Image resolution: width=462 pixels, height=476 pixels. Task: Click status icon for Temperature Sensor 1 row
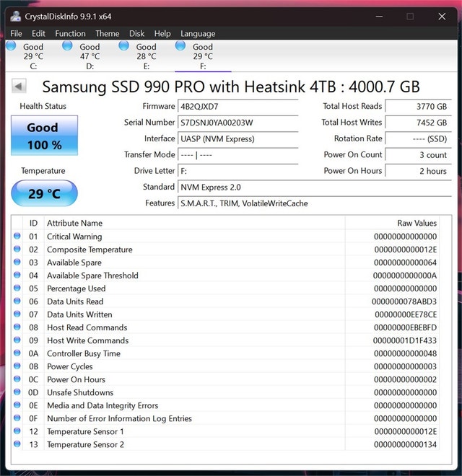[x=17, y=431]
